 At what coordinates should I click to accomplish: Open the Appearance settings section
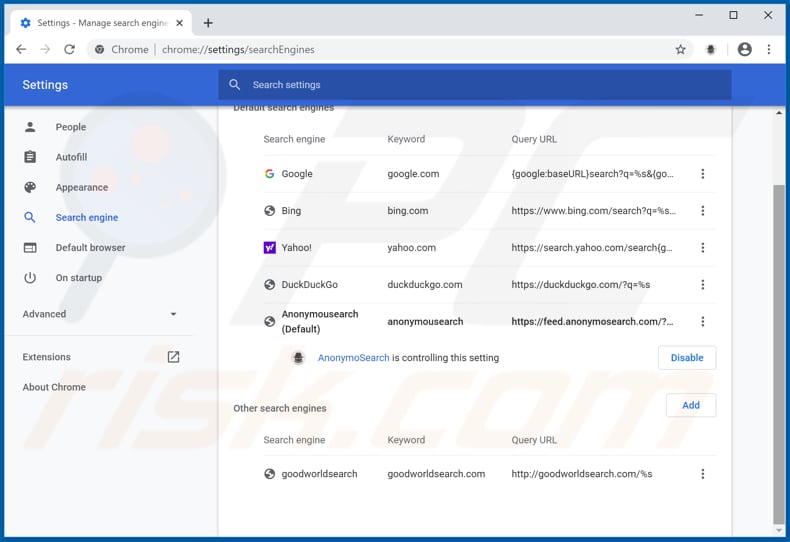coord(81,187)
